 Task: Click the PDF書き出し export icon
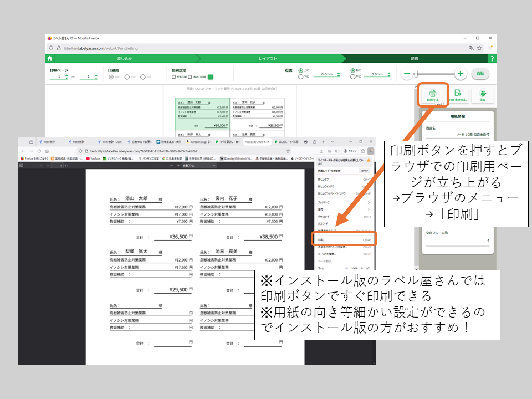(x=457, y=95)
